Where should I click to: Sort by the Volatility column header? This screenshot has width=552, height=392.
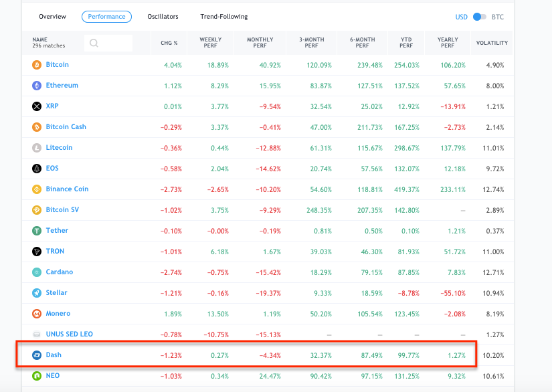coord(492,43)
